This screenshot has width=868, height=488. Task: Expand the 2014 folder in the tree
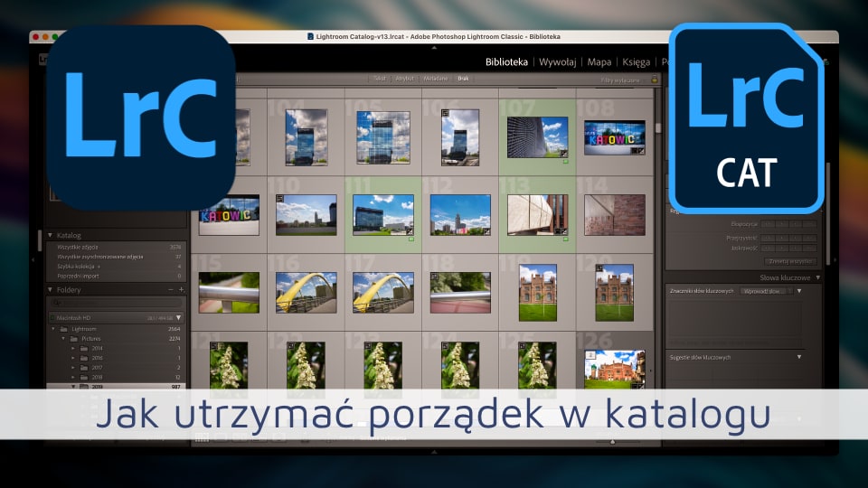click(73, 348)
